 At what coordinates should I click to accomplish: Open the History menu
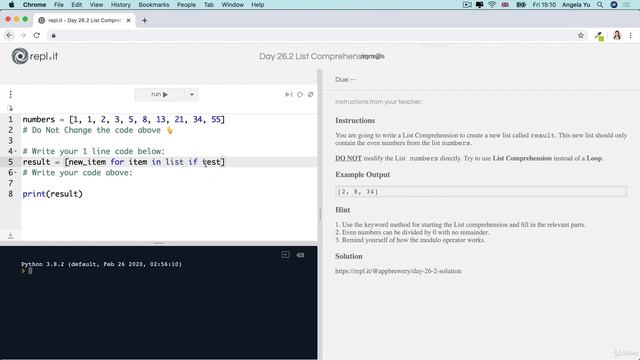point(121,5)
